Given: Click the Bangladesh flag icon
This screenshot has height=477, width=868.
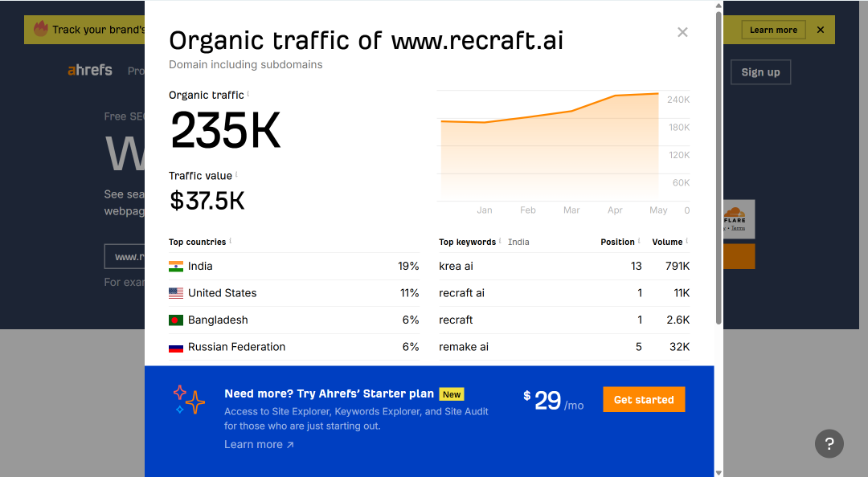Looking at the screenshot, I should (x=176, y=320).
